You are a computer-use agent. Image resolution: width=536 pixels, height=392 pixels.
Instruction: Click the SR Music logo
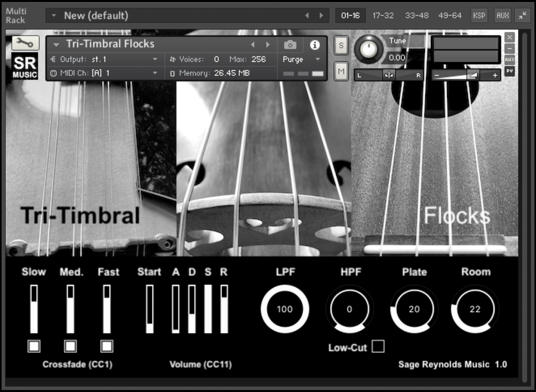[25, 66]
